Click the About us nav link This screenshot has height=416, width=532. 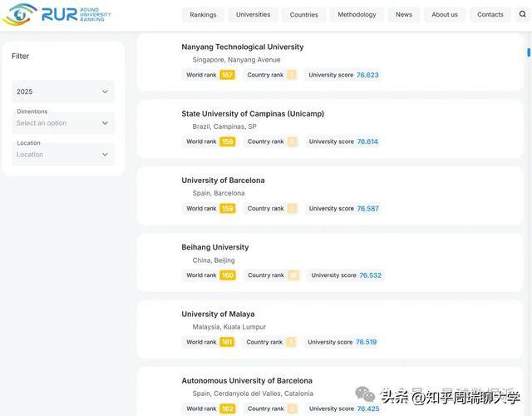(445, 14)
